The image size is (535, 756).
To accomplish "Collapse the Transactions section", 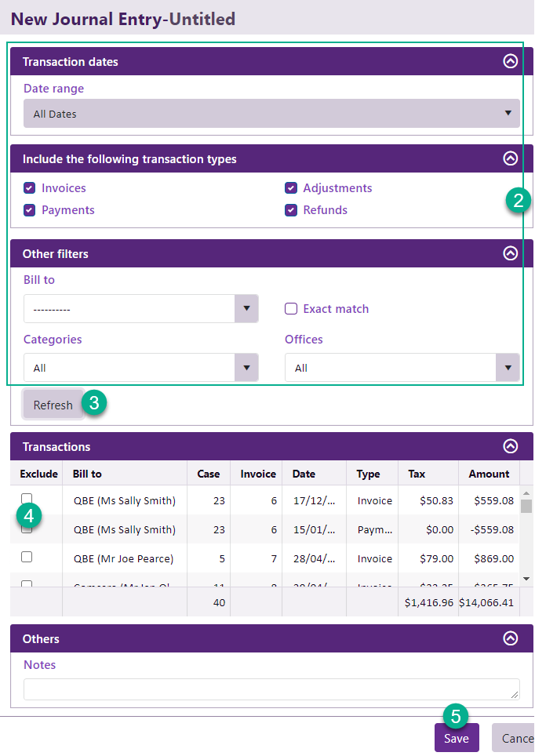I will click(510, 446).
